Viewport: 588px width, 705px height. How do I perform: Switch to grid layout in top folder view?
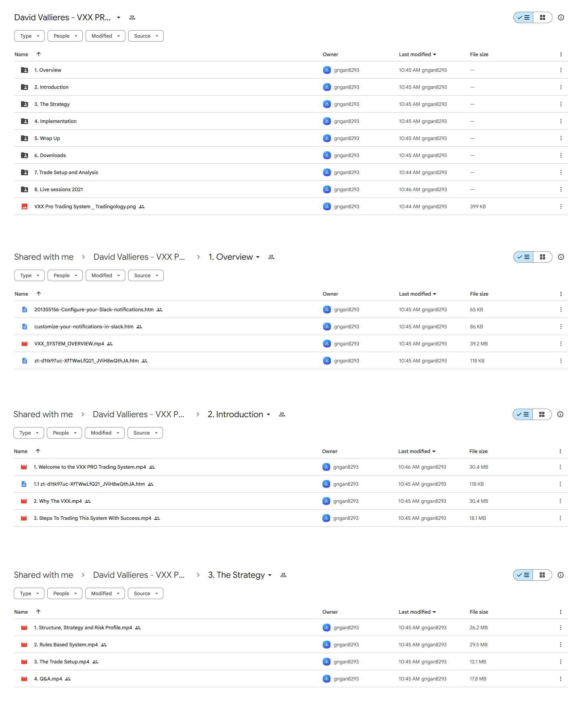543,17
